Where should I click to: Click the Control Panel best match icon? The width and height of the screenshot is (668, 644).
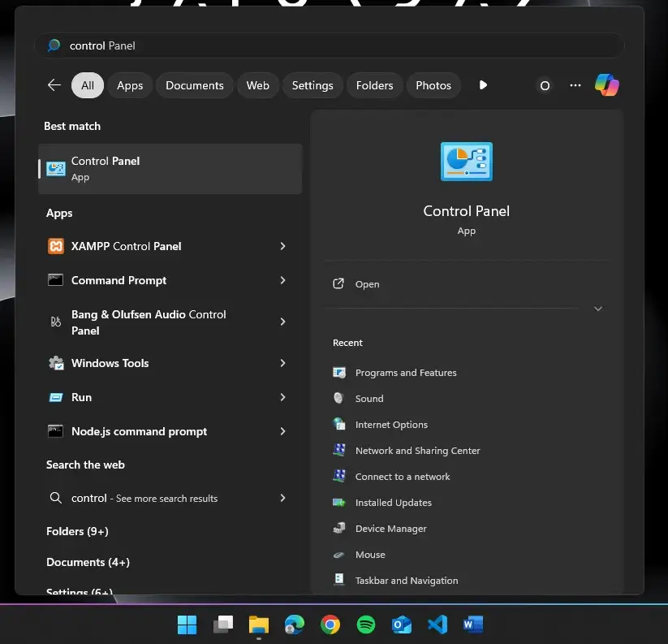pyautogui.click(x=56, y=169)
